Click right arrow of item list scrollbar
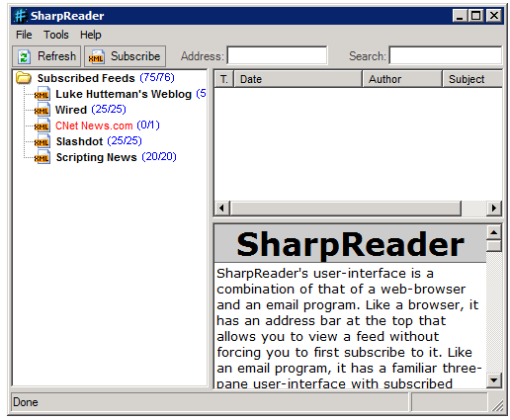 [x=494, y=209]
